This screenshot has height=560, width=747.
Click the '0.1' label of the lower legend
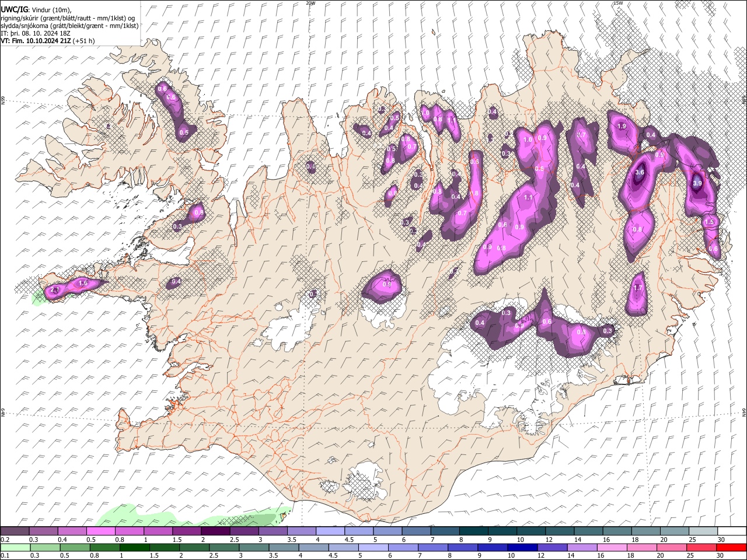pyautogui.click(x=5, y=555)
